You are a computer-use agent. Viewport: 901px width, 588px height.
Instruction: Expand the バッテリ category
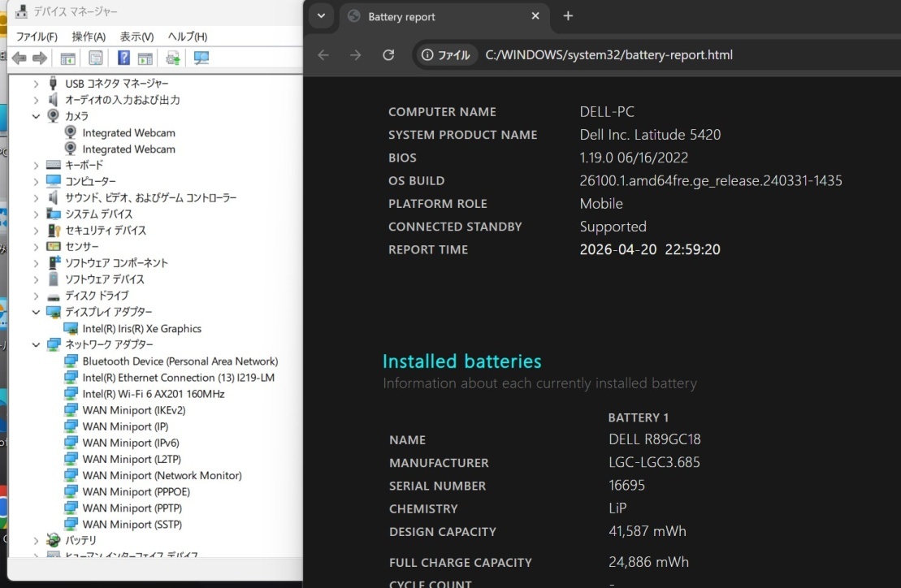[x=36, y=540]
